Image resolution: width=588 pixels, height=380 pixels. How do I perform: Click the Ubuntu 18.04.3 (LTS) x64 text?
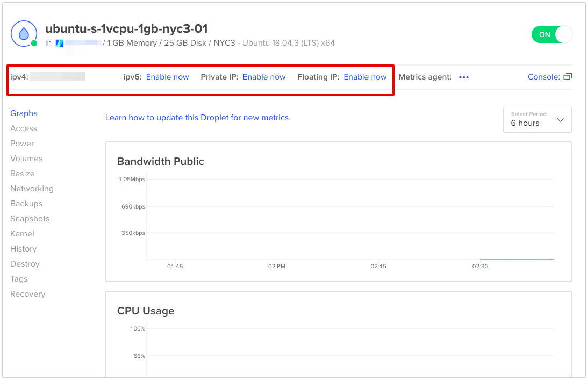pos(289,43)
